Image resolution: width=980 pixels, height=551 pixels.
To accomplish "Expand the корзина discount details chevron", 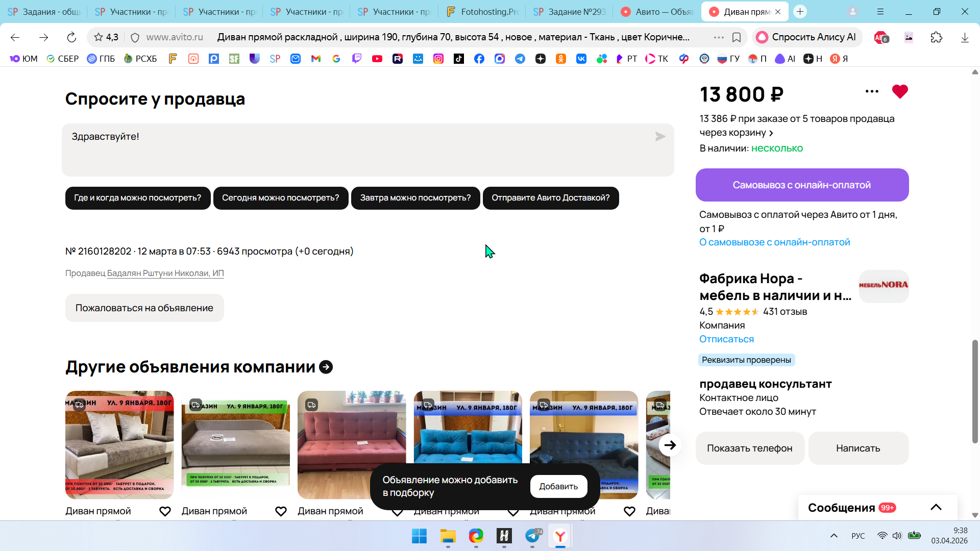I will point(771,133).
